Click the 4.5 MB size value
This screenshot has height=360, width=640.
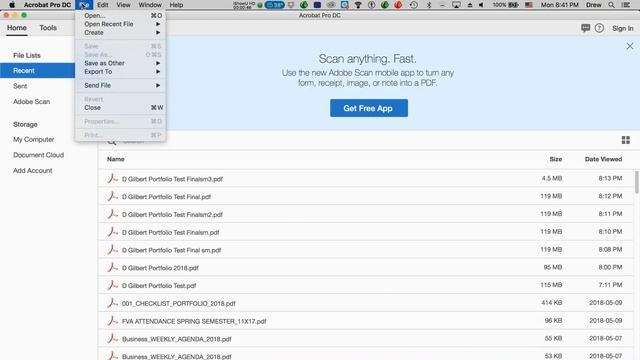point(552,178)
